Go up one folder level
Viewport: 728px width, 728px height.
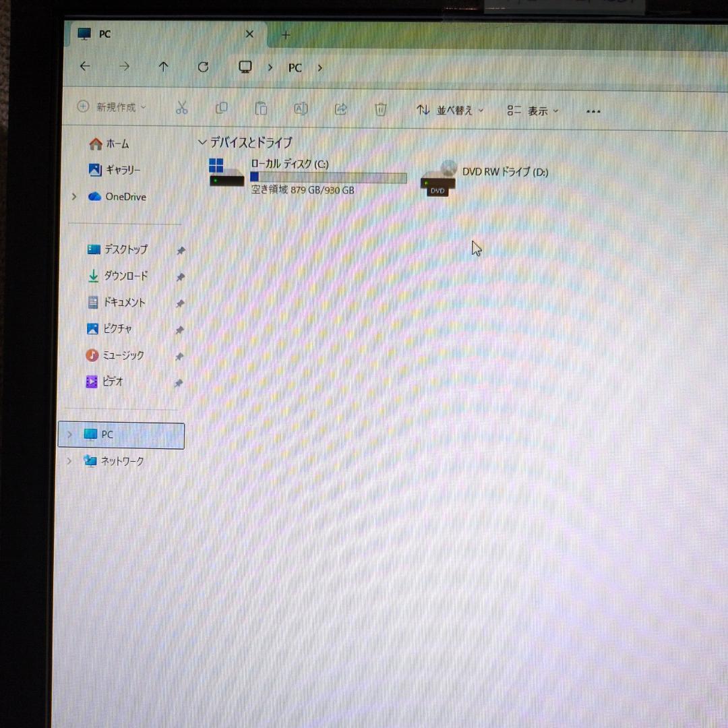pyautogui.click(x=163, y=67)
